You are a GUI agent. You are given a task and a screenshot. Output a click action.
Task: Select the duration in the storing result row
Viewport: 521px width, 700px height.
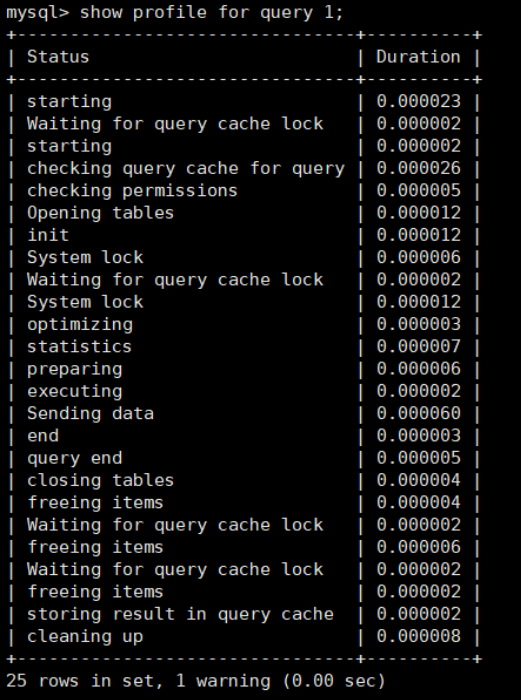[x=418, y=615]
